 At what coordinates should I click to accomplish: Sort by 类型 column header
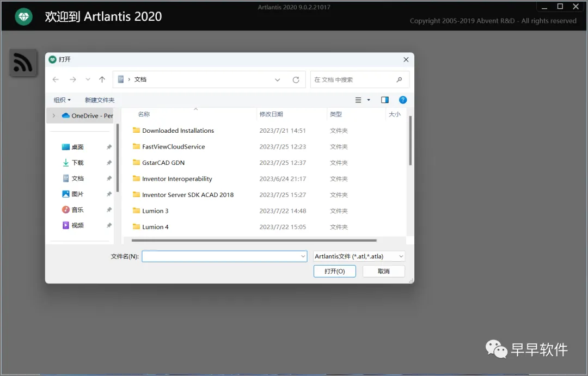pos(335,114)
